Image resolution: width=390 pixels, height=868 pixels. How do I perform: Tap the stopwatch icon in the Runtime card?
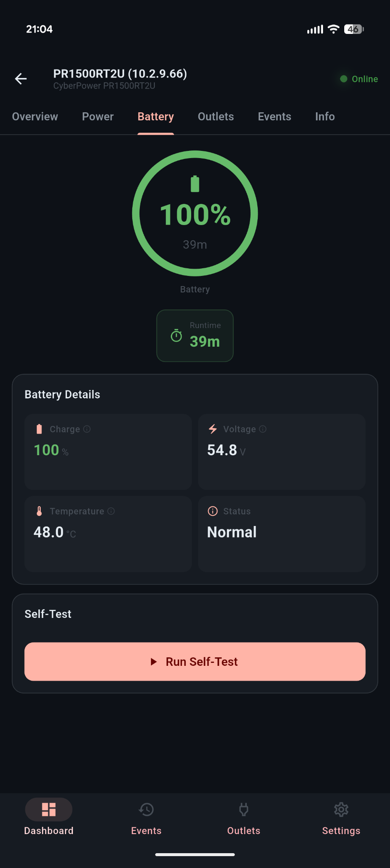tap(176, 336)
